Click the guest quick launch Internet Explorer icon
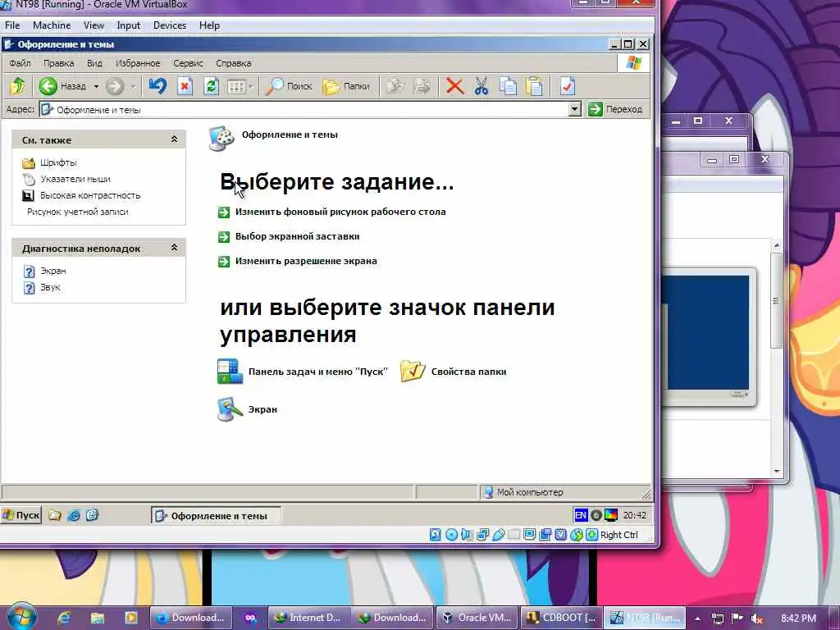This screenshot has height=630, width=840. tap(74, 515)
